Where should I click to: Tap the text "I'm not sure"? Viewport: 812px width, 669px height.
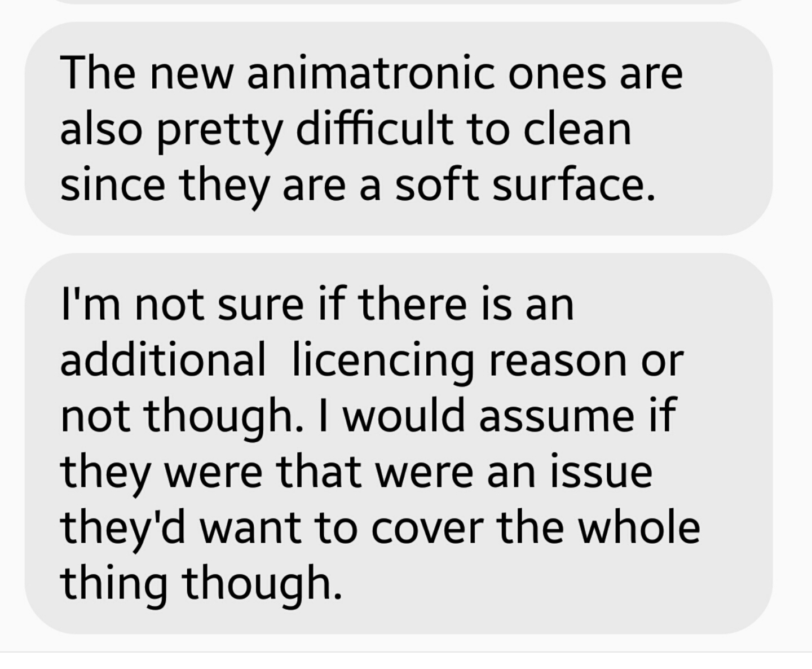coord(182,305)
